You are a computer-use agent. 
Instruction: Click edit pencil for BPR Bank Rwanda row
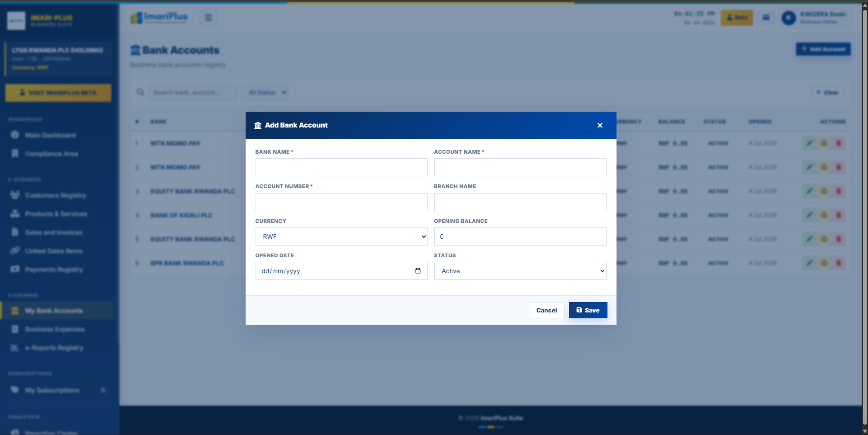coord(810,263)
